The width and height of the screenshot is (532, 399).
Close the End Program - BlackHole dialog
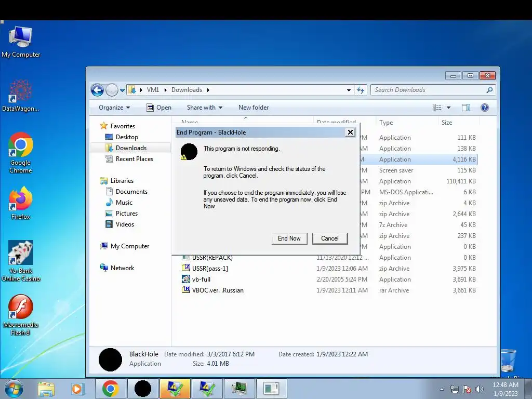(x=350, y=132)
